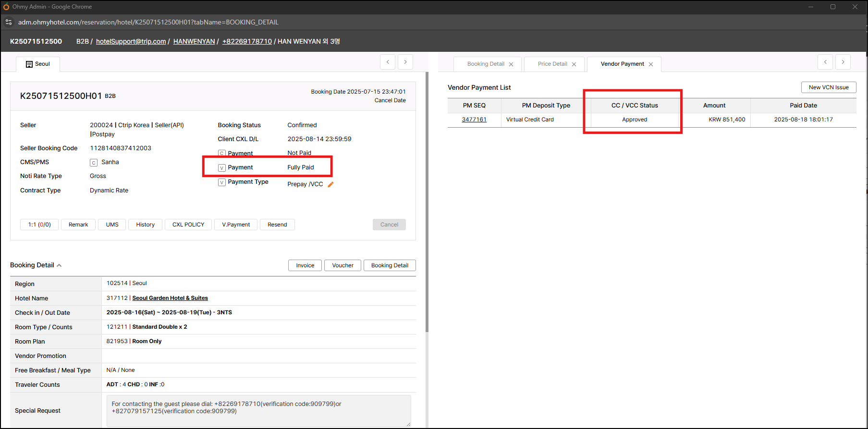The image size is (868, 429).
Task: Click the right arrow next to the Seoul tab
Action: point(405,62)
